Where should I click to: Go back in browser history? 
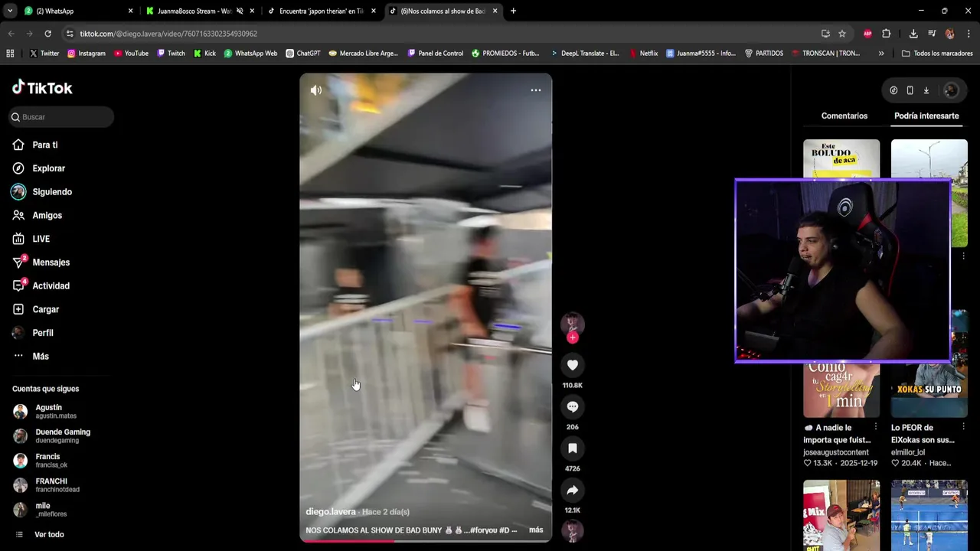11,34
